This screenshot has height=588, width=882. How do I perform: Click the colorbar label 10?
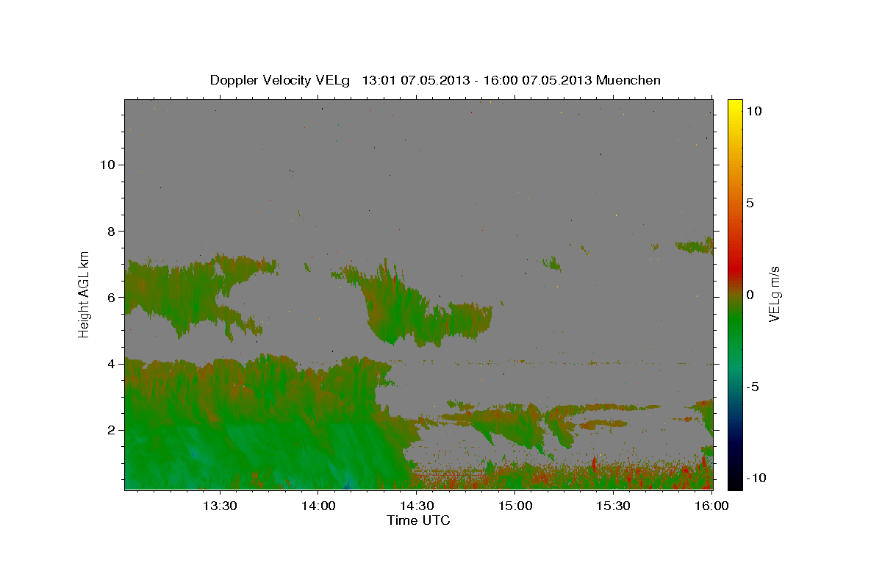click(x=753, y=110)
